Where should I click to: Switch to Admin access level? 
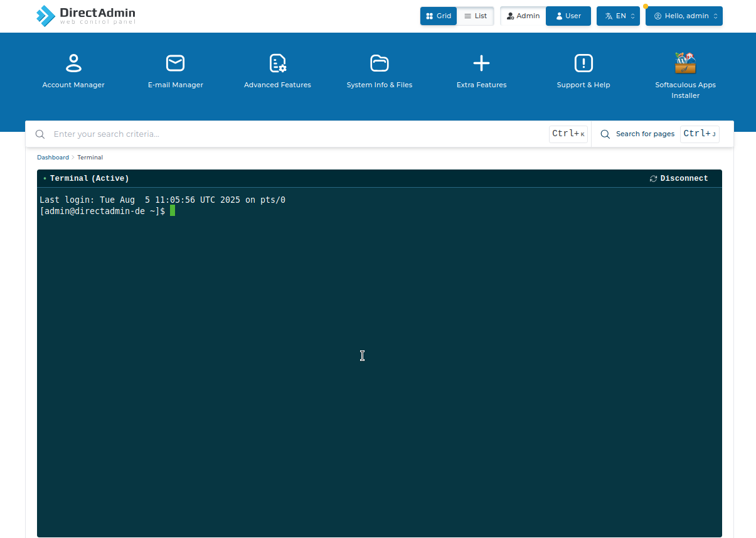[523, 16]
